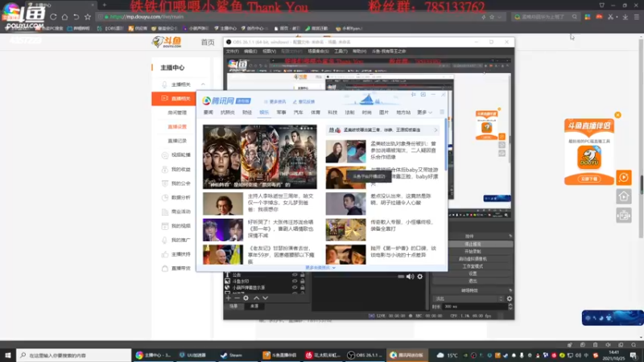Close the Douyu streaming companion ad

click(x=617, y=115)
